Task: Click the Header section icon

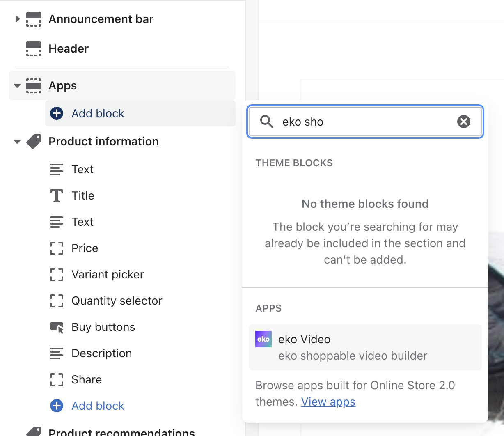Action: [x=34, y=49]
